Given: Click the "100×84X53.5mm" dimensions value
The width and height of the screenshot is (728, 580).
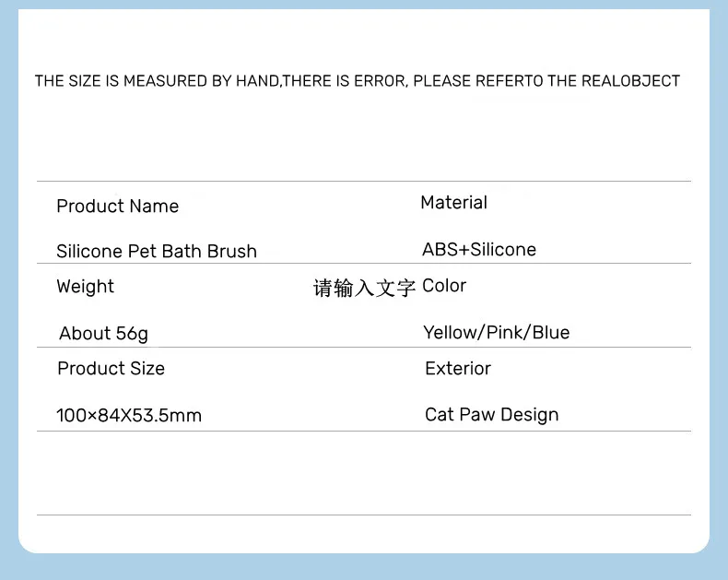Looking at the screenshot, I should [129, 416].
